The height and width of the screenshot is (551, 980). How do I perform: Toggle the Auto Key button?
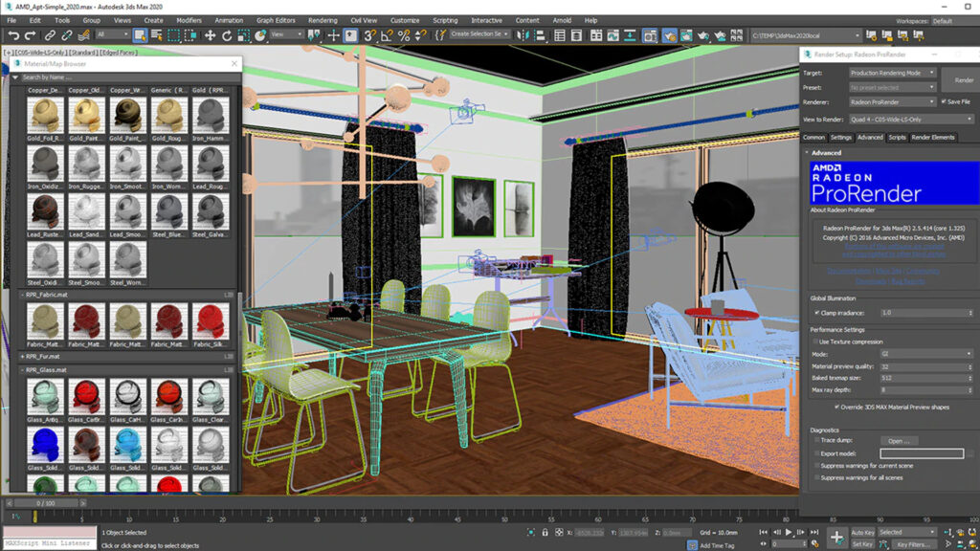(862, 532)
